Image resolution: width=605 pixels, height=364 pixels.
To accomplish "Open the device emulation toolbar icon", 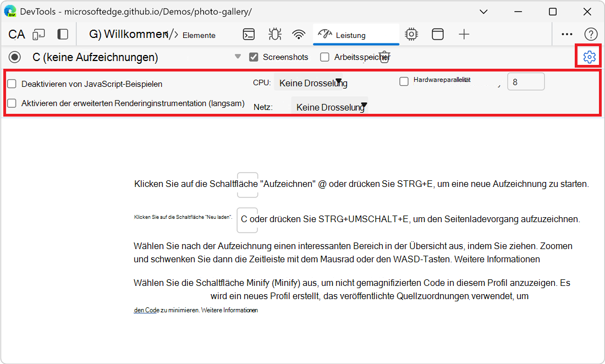I will pos(38,34).
